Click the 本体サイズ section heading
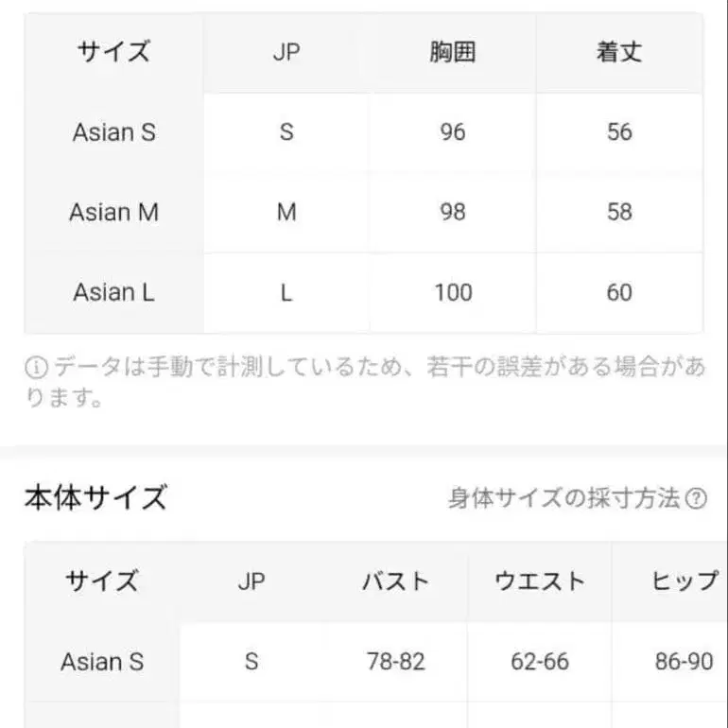The image size is (728, 728). click(95, 497)
